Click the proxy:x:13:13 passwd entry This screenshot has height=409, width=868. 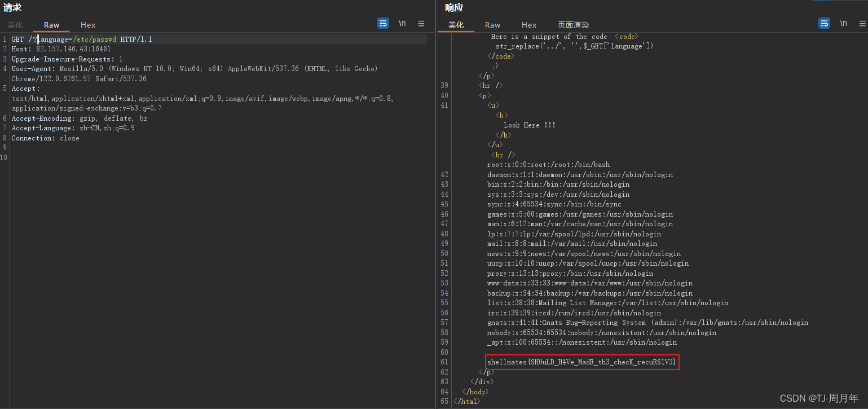tap(570, 274)
